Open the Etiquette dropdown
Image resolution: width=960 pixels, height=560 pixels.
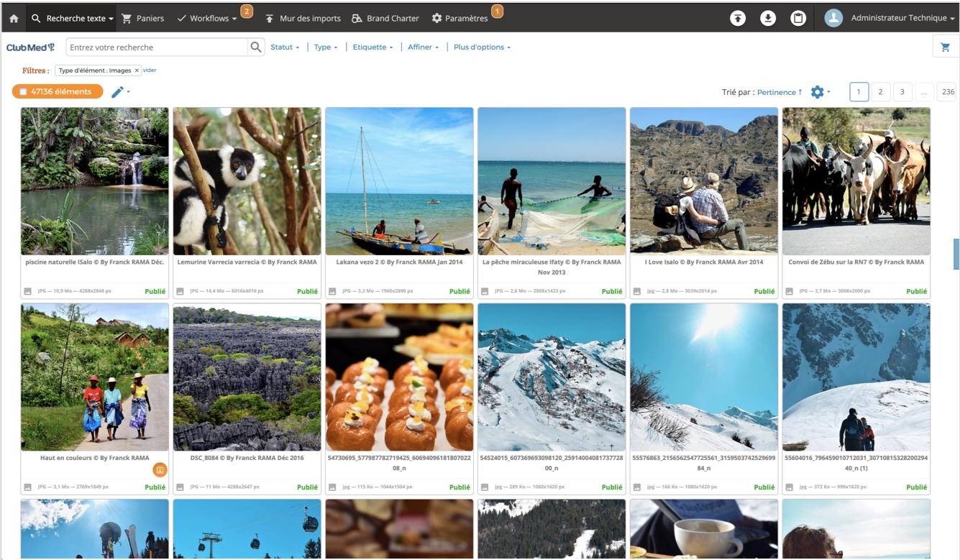372,47
